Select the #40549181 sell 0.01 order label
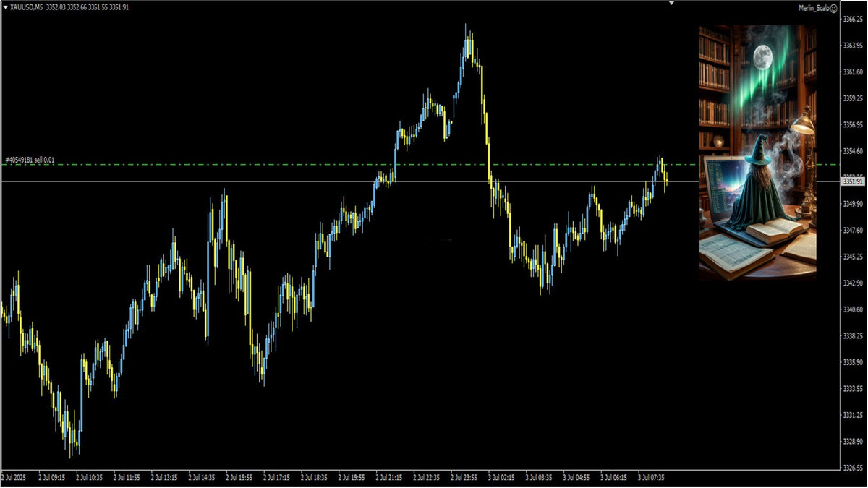 (x=30, y=160)
